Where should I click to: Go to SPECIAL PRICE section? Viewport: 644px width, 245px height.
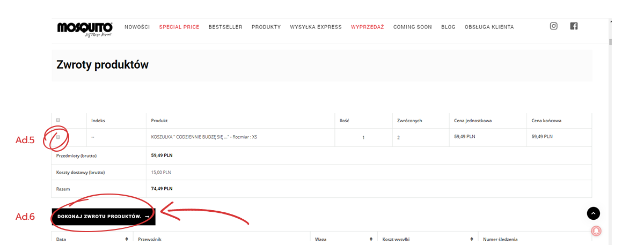179,27
